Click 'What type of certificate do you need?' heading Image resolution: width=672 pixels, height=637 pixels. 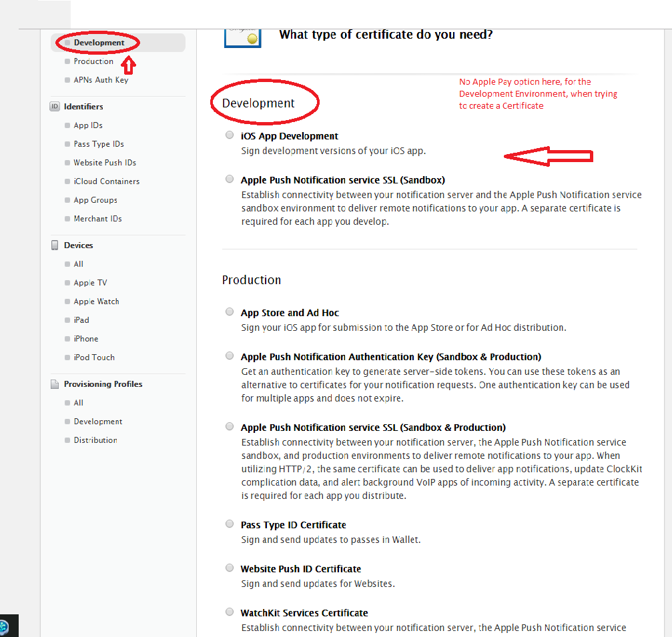(386, 34)
